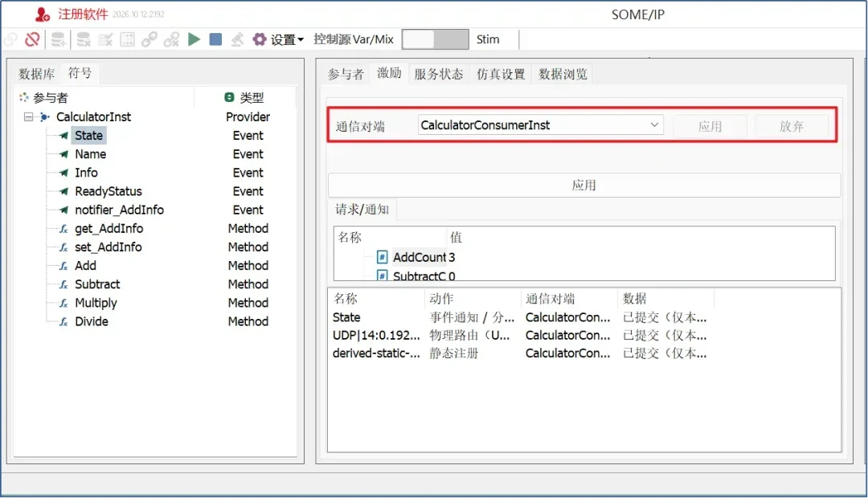Toggle the Var/Mix to Stim control switch

click(435, 39)
